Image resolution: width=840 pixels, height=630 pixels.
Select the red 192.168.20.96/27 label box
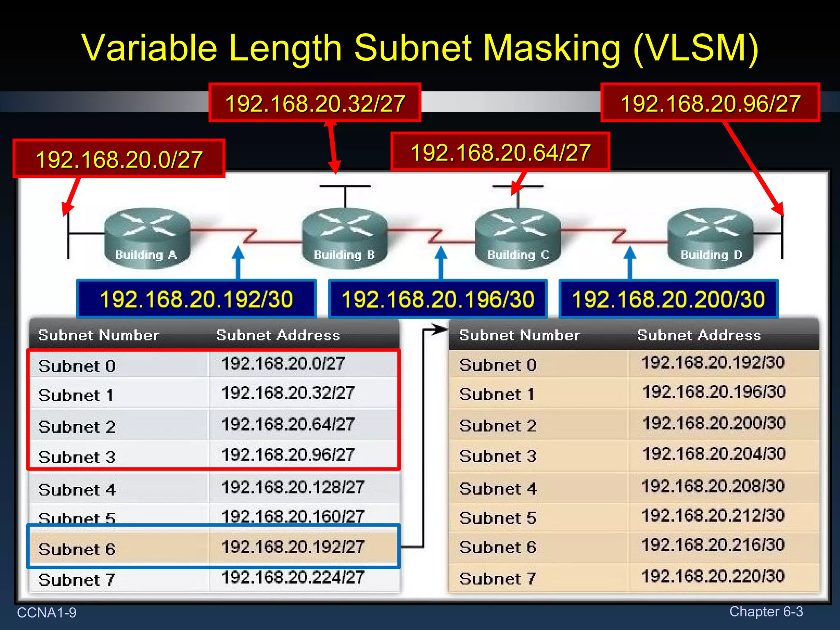[710, 103]
